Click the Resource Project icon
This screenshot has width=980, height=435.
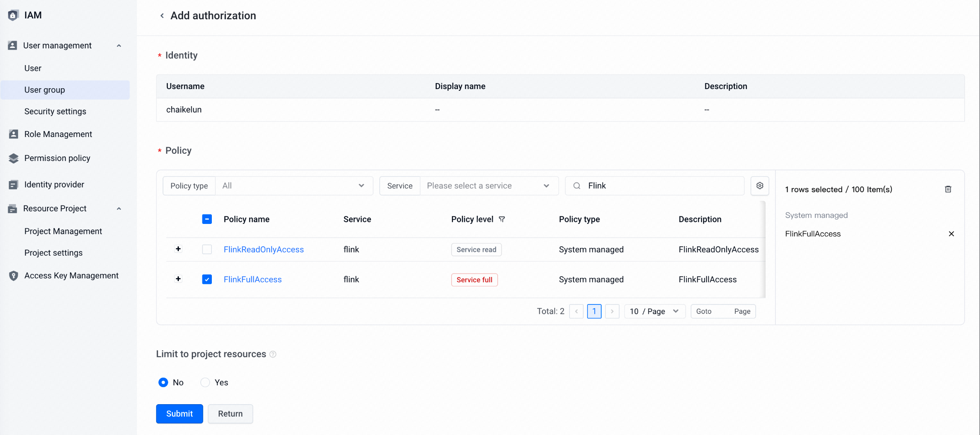tap(12, 209)
